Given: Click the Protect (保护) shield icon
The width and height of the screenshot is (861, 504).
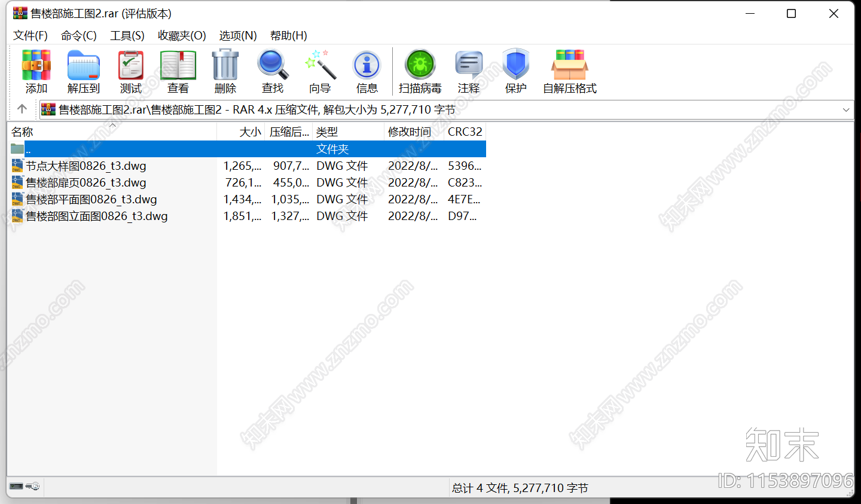Looking at the screenshot, I should [x=515, y=65].
